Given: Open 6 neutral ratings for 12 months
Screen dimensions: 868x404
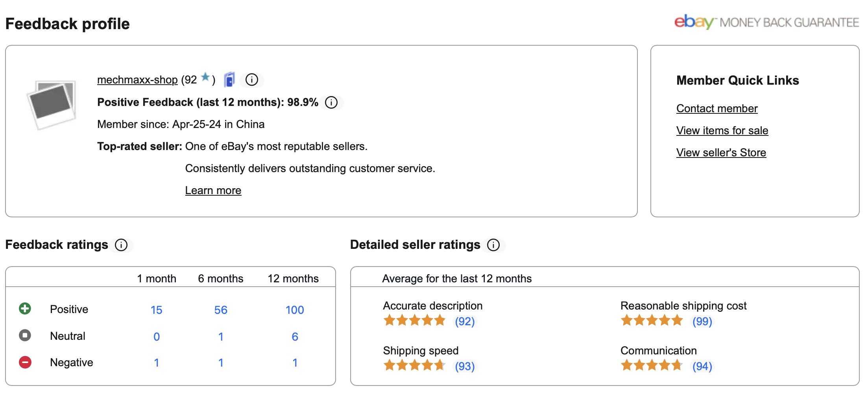Looking at the screenshot, I should click(x=295, y=337).
